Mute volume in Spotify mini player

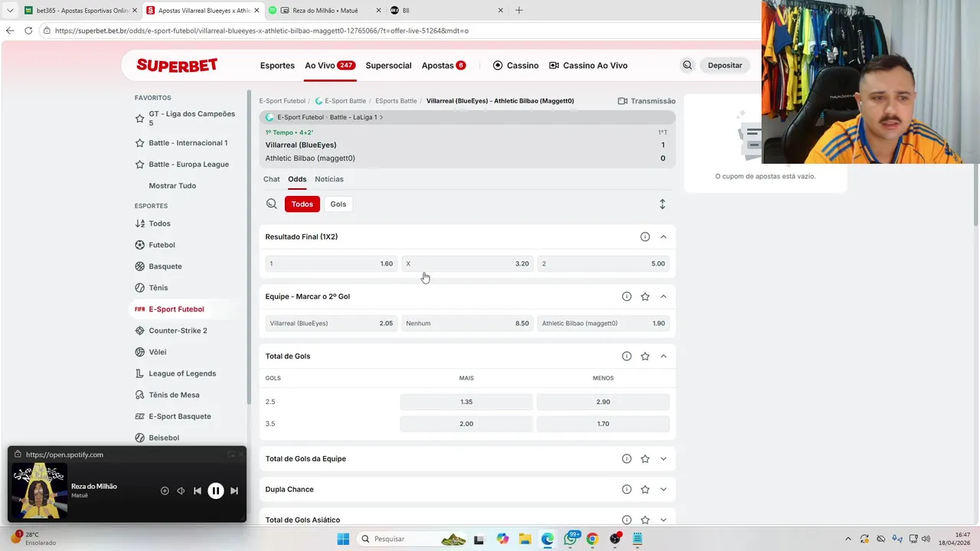(181, 491)
